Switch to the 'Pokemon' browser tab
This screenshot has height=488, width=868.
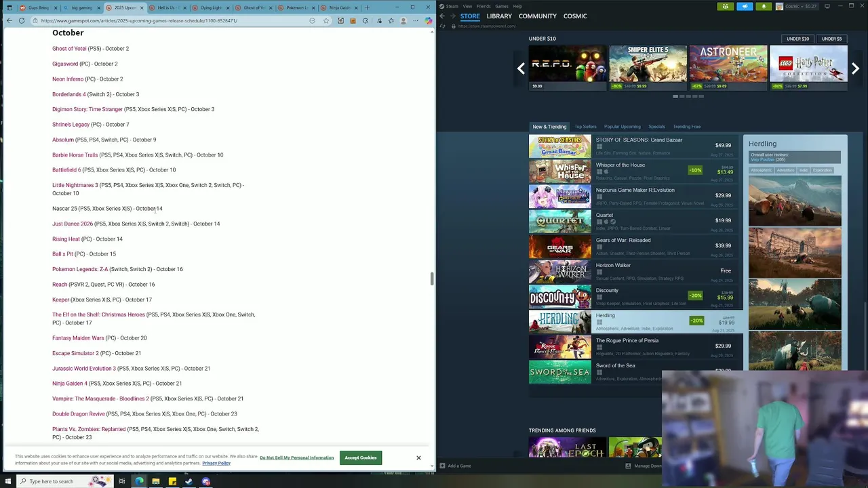(x=297, y=7)
